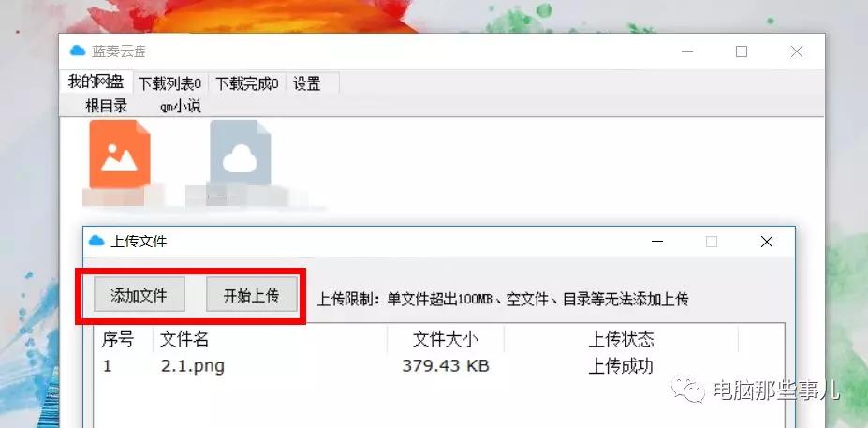Image resolution: width=868 pixels, height=428 pixels.
Task: Maximize the 蓝奏云盘 main window
Action: point(742,52)
